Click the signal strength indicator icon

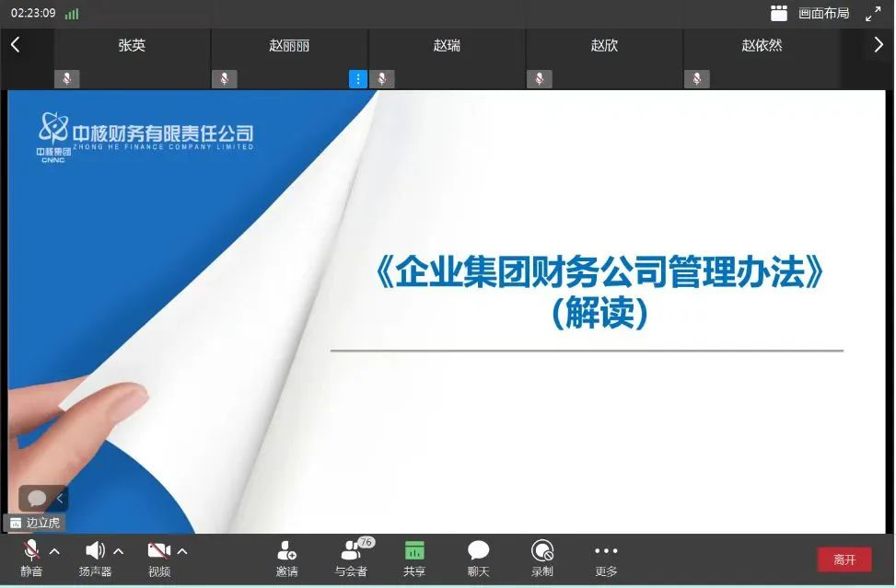coord(72,14)
